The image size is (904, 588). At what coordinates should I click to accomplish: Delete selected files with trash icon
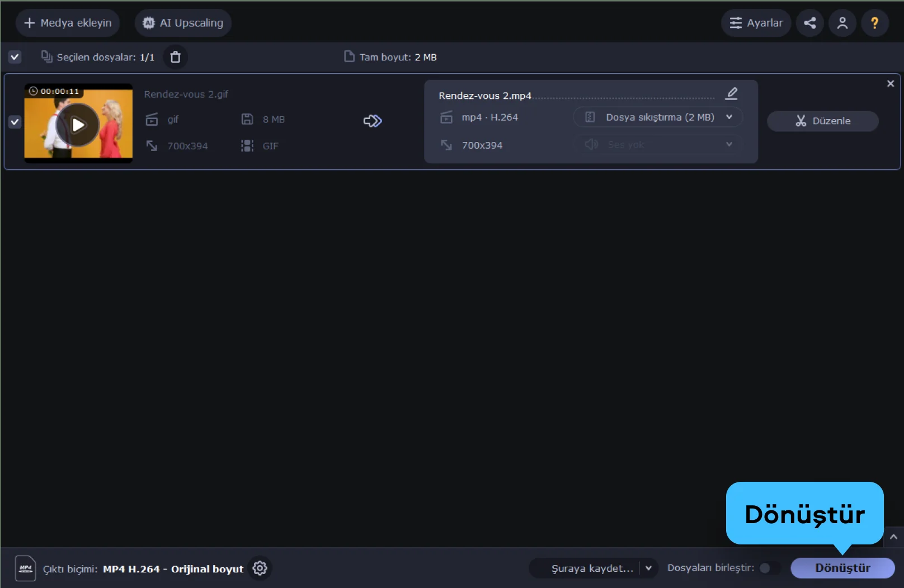(175, 57)
